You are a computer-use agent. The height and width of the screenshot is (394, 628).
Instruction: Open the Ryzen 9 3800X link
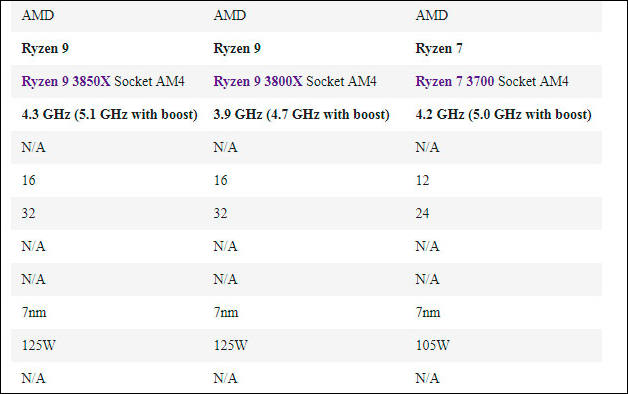coord(258,81)
